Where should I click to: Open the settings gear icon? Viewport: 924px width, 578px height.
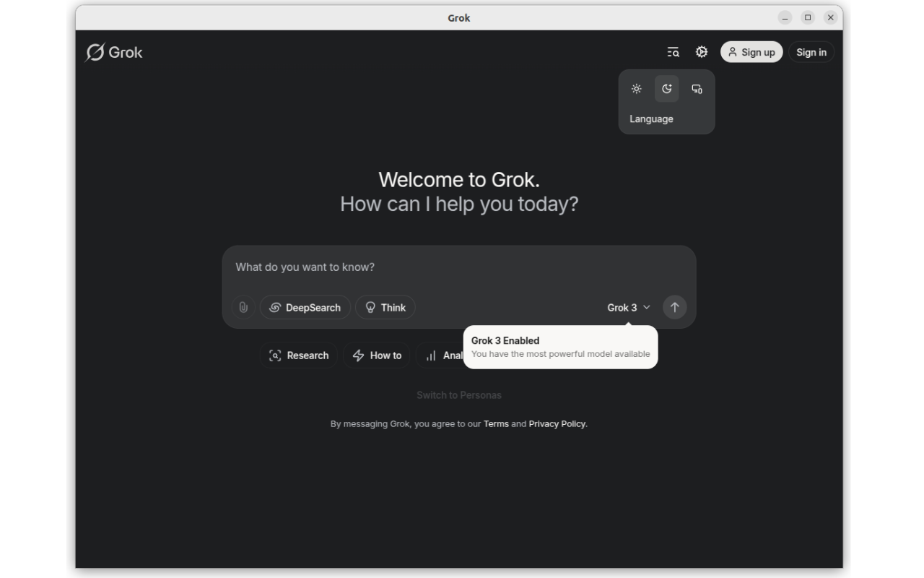(701, 52)
